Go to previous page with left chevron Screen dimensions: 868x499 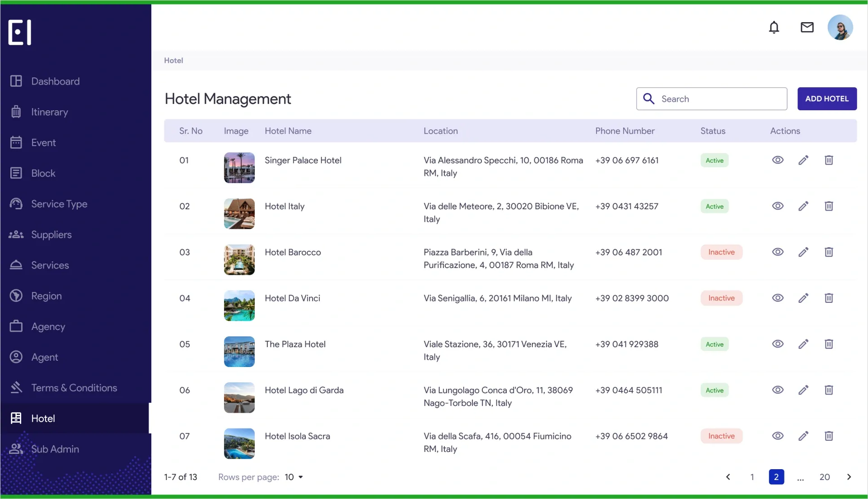tap(728, 477)
